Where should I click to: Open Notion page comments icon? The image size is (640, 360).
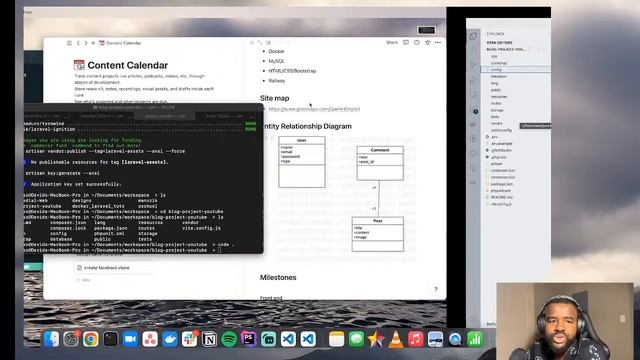[406, 42]
